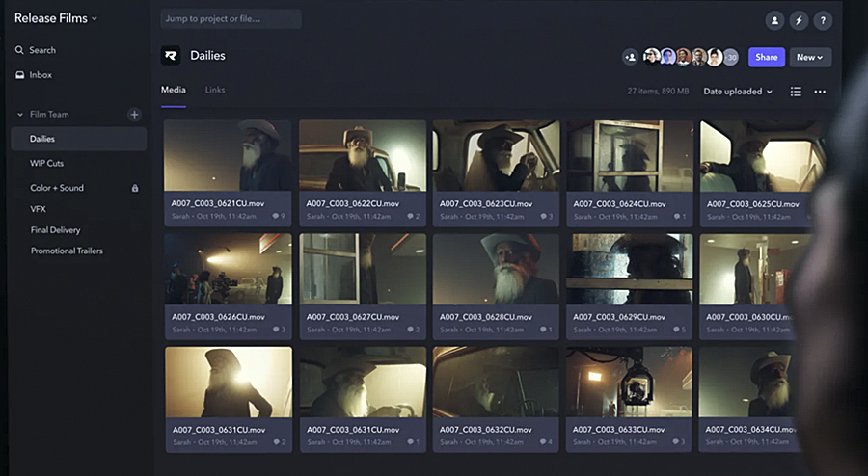Open comments on A007_C003_0632CU.mov

547,441
